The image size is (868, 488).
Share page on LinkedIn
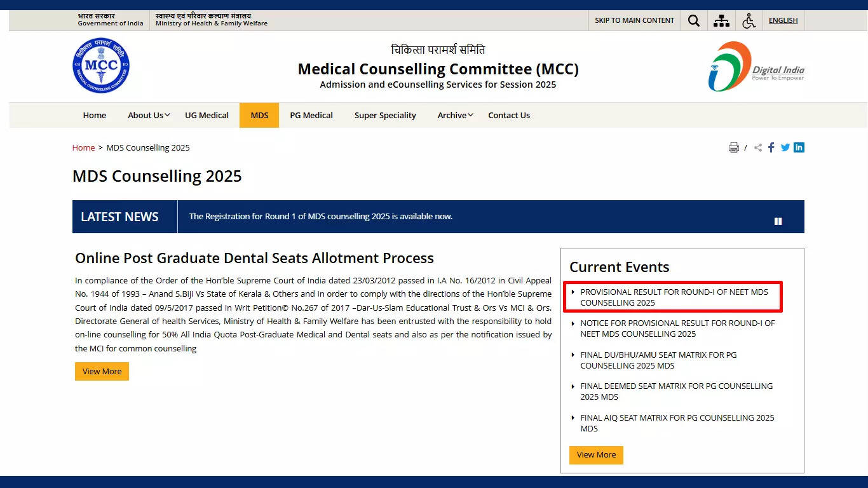pos(799,147)
